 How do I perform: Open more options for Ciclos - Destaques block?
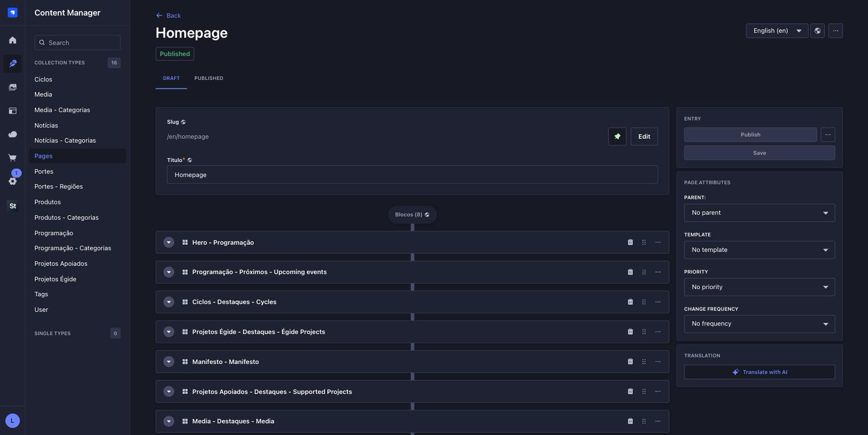click(x=658, y=302)
